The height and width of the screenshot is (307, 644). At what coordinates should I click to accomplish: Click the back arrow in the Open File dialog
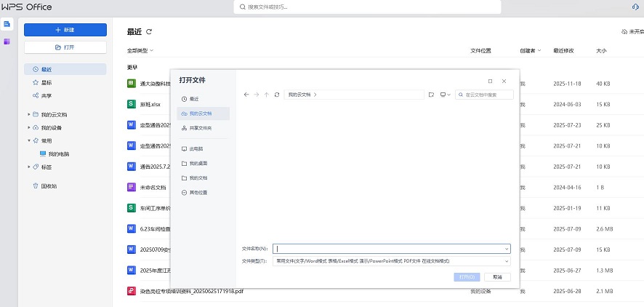click(x=246, y=95)
